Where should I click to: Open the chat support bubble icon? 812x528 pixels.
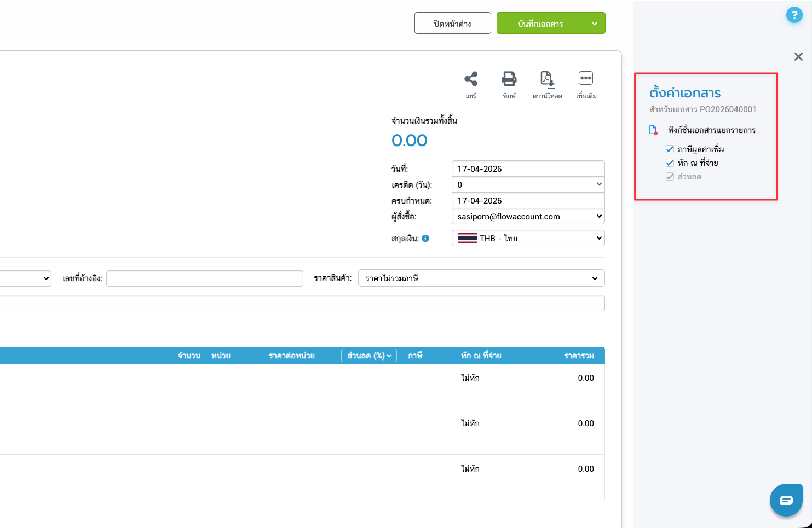coord(786,500)
